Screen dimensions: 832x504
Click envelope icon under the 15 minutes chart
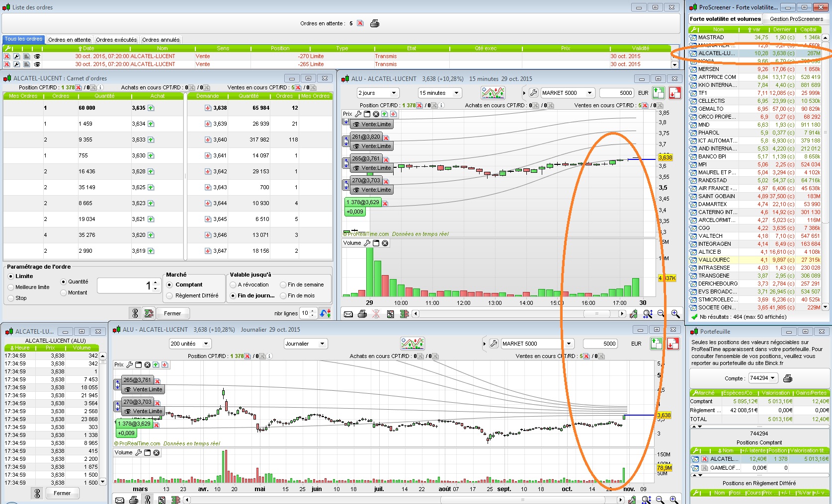(x=348, y=314)
